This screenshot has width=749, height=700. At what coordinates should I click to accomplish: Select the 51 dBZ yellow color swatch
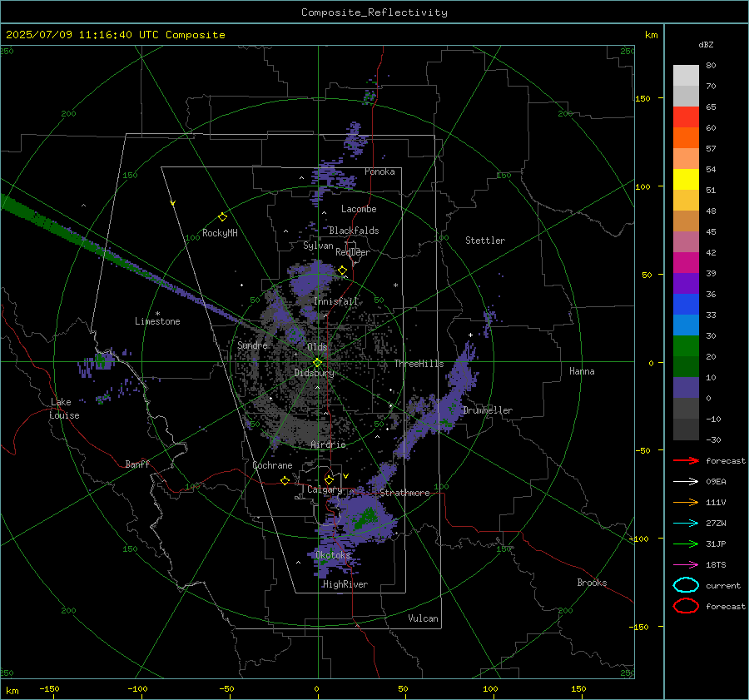[x=686, y=179]
